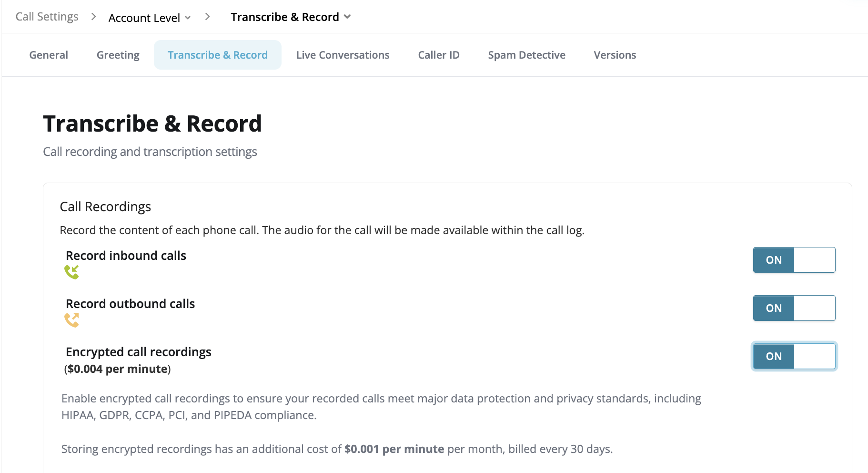Click the chevron separator after Account Level
This screenshot has height=473, width=868.
(207, 17)
